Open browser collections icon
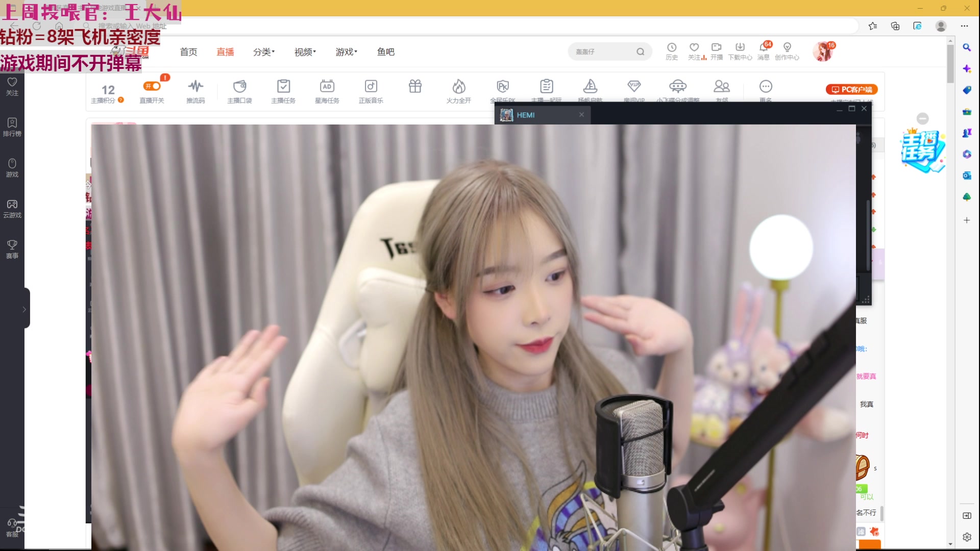 pos(895,26)
